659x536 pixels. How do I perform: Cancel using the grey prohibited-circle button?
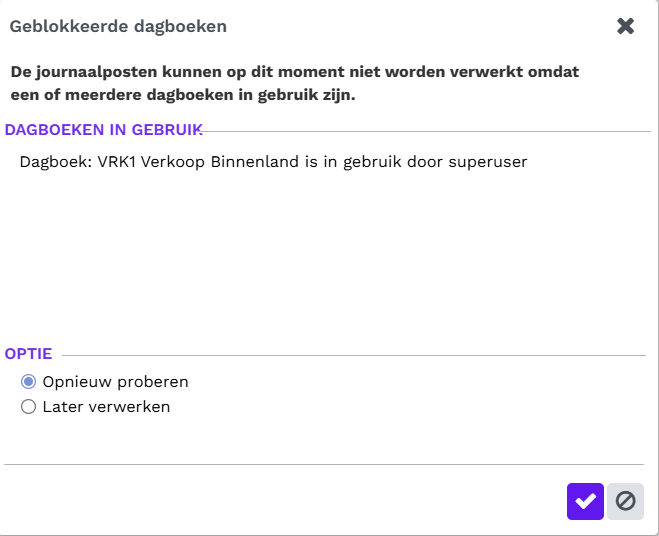625,501
